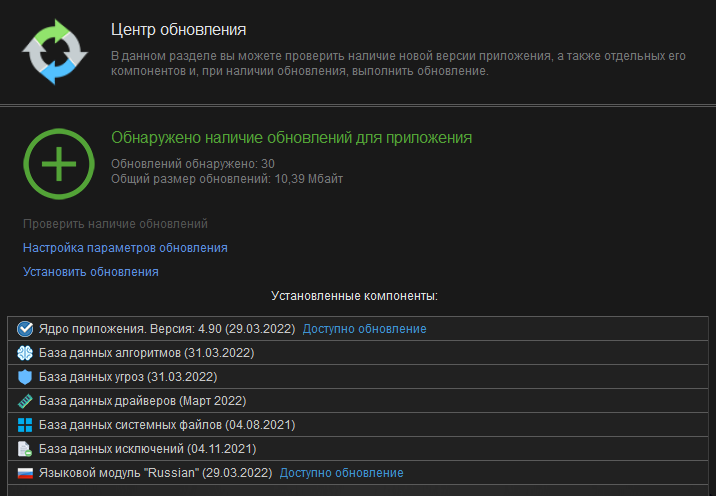Click 'Установленные компоненты:' label

point(354,296)
